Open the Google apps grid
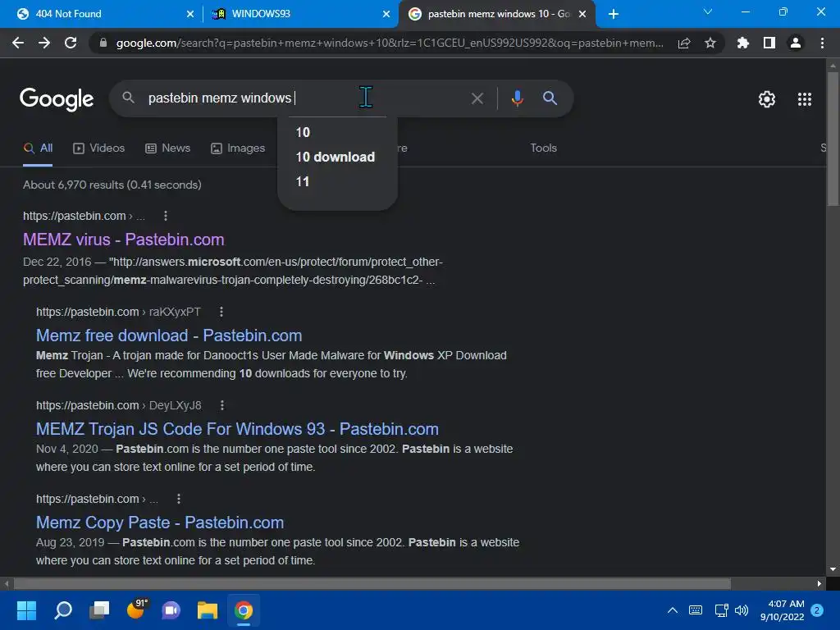Viewport: 840px width, 630px height. coord(805,99)
